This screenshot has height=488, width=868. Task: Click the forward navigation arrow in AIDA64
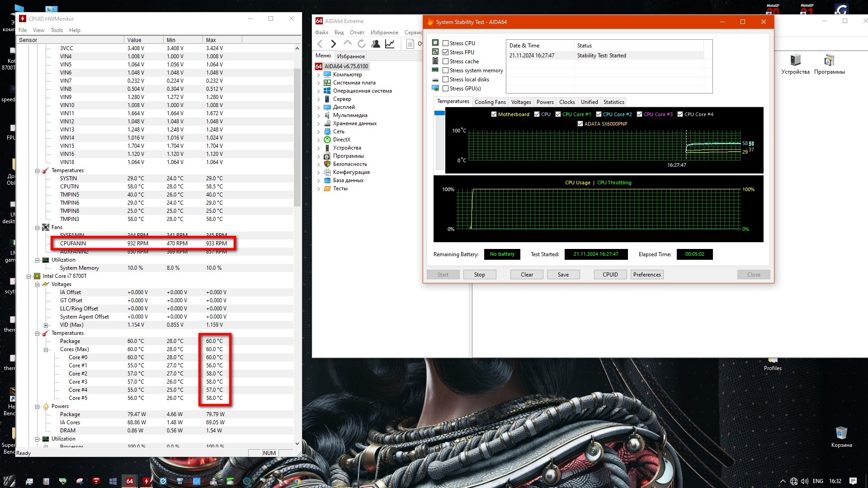334,44
